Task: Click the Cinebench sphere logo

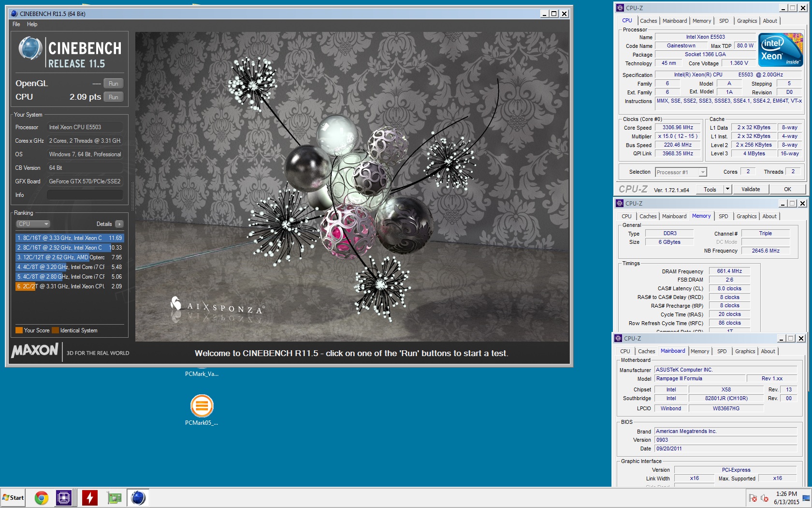Action: (x=30, y=48)
